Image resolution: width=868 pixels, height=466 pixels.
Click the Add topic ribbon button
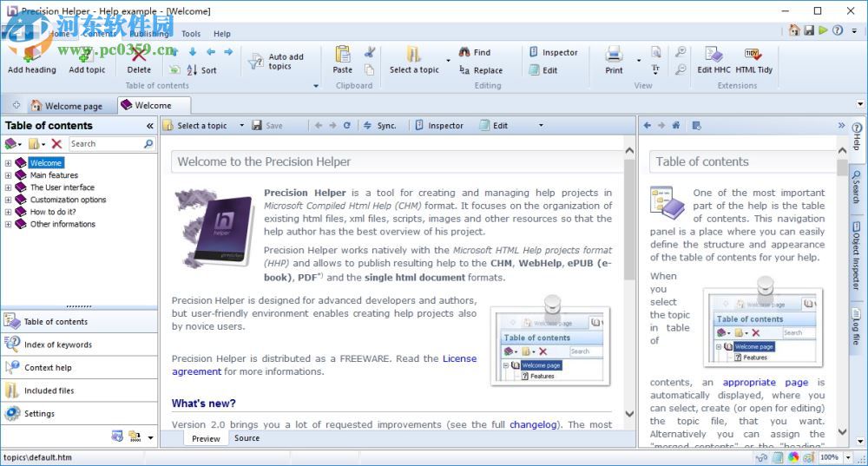(x=87, y=59)
